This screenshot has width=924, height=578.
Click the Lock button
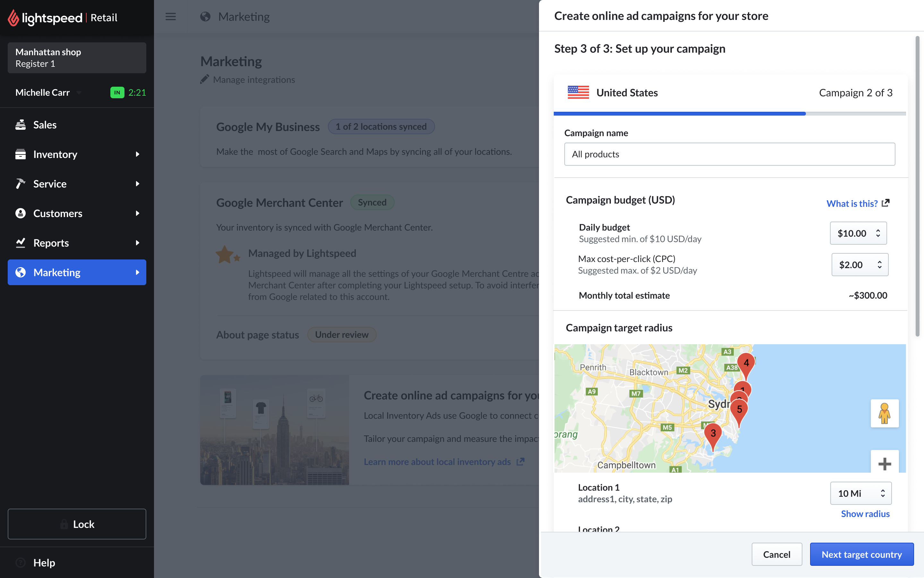77,524
